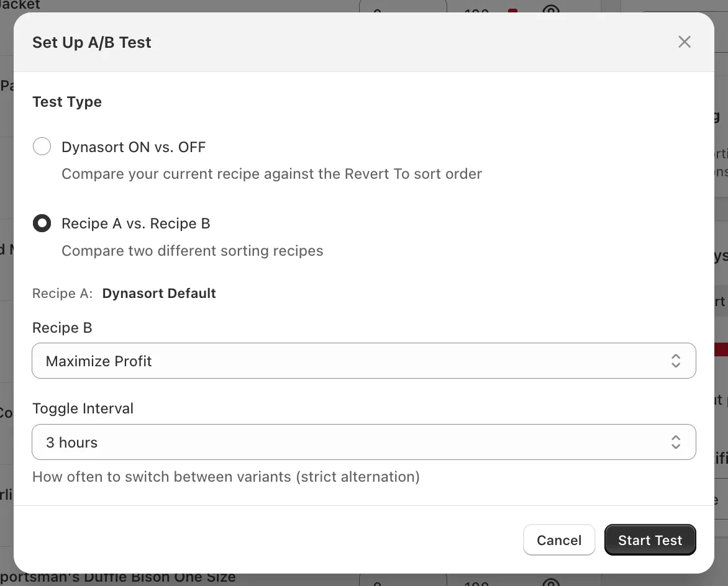Reselect the filled Recipe A vs. Recipe B radio
The image size is (728, 586).
click(42, 223)
